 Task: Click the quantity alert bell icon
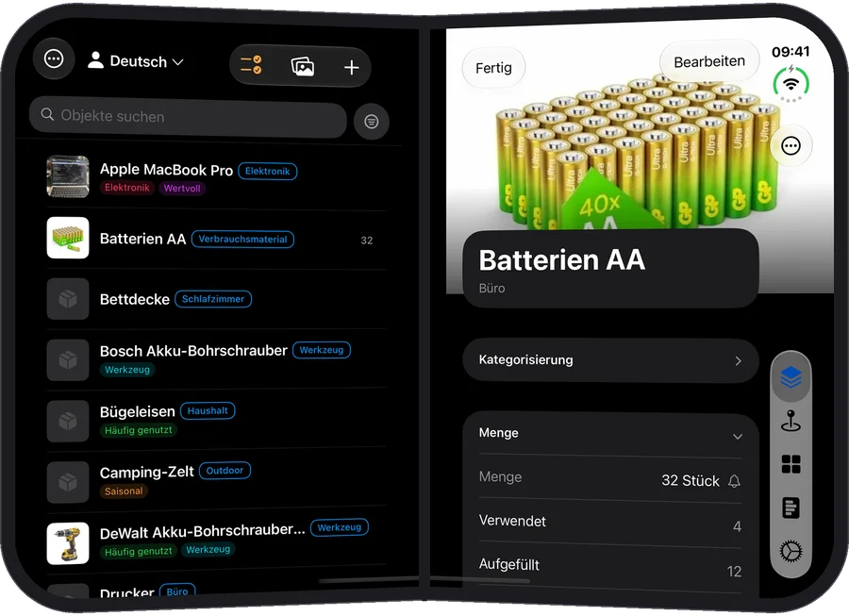(734, 481)
